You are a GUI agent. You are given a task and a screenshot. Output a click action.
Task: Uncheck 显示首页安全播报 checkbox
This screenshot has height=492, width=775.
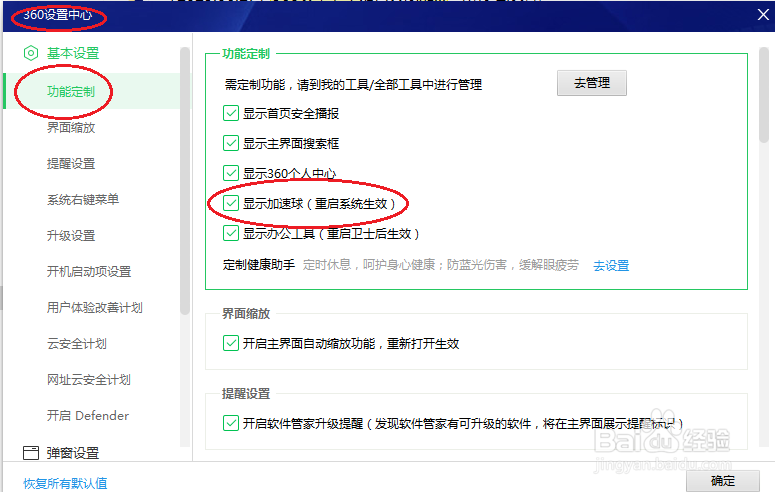[x=231, y=113]
